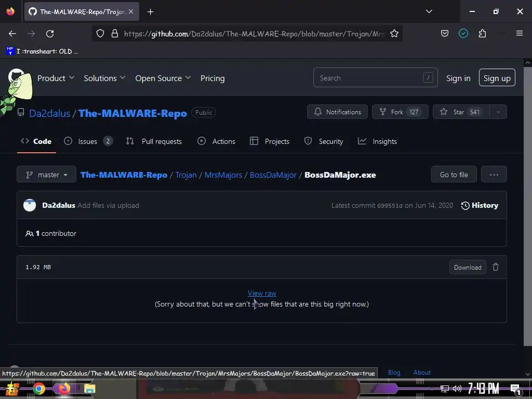Click the Notifications bell button

pos(337,112)
